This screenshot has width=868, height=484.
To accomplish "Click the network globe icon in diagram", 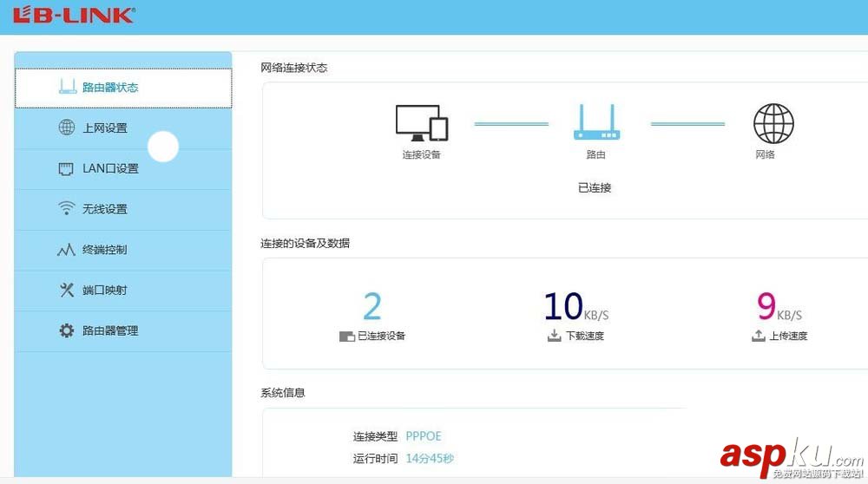I will tap(773, 123).
